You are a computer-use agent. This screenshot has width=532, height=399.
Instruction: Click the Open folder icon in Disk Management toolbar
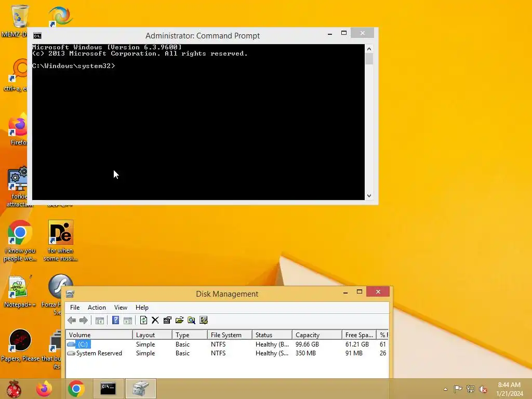click(179, 320)
